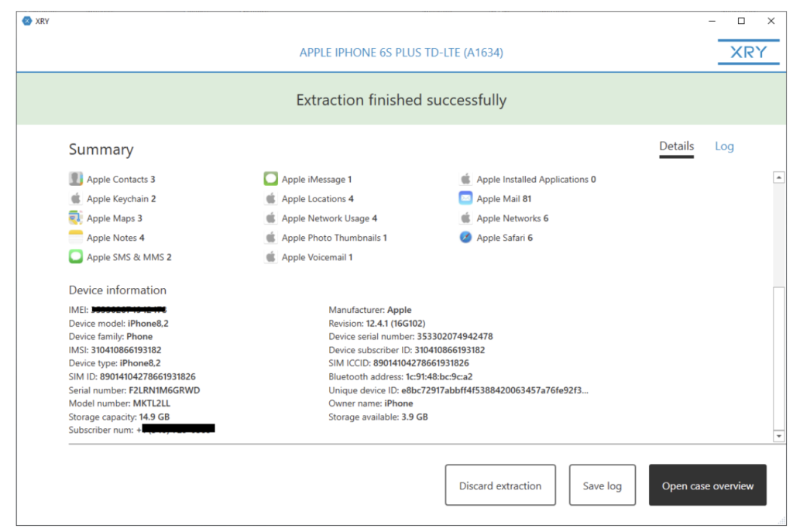Select the text Apple Locations 4
The image size is (793, 532).
coord(318,199)
